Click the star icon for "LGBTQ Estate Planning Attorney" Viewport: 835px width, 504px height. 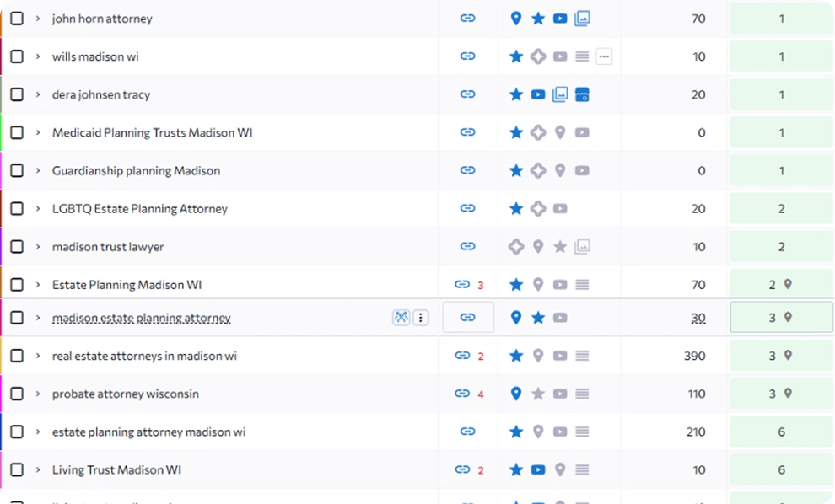[x=515, y=208]
